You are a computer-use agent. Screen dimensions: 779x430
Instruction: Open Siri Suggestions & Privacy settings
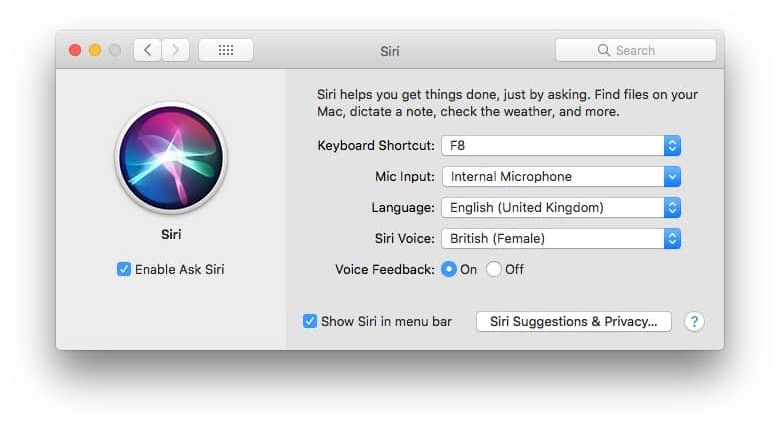pos(573,321)
